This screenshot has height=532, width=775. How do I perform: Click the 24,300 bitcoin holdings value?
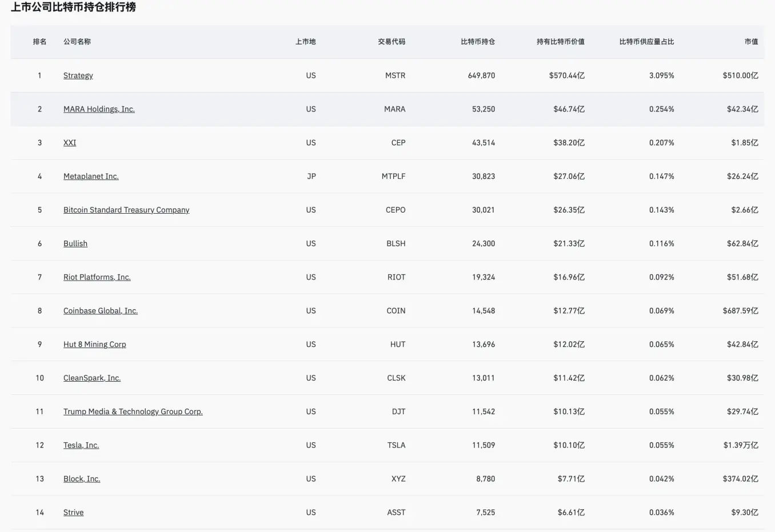[x=484, y=243]
